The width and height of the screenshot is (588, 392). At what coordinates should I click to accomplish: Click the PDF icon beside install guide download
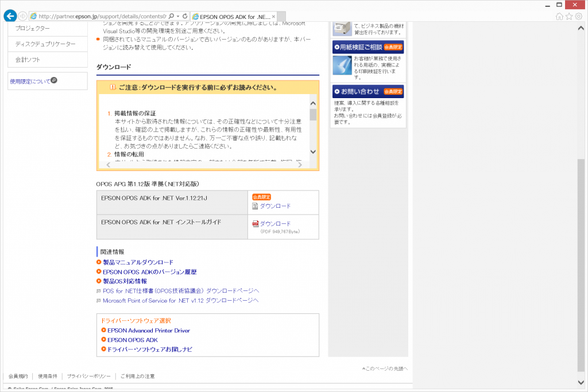[256, 223]
